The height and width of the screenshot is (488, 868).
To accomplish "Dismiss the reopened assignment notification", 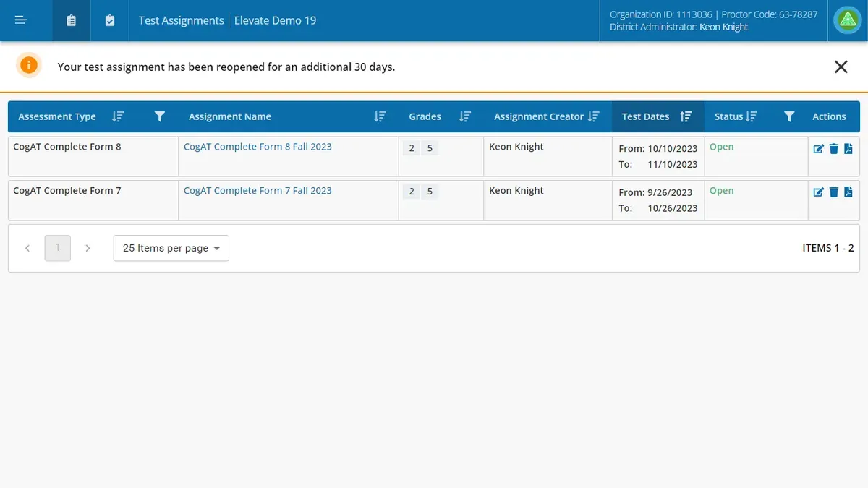I will point(841,67).
